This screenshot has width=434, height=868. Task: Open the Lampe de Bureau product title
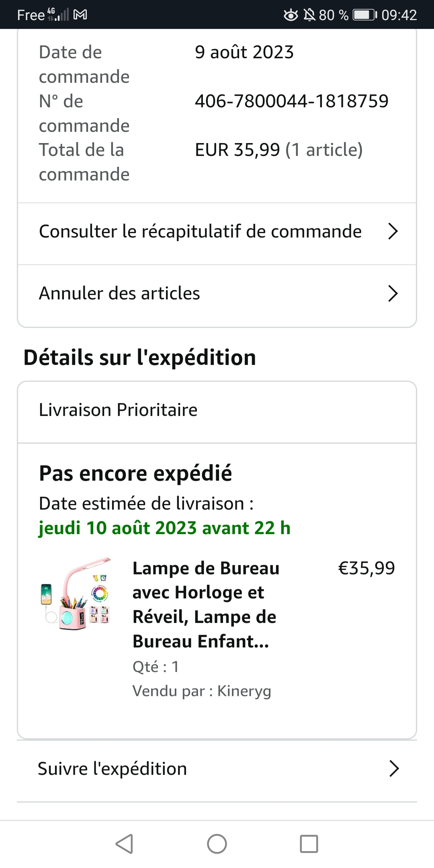(x=206, y=605)
